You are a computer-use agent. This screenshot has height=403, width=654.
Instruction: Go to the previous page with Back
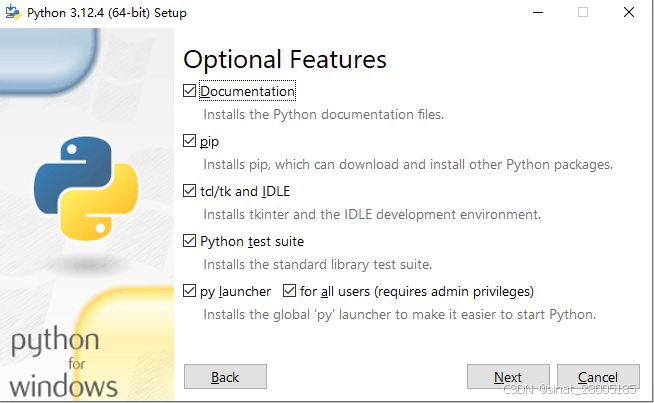[225, 377]
